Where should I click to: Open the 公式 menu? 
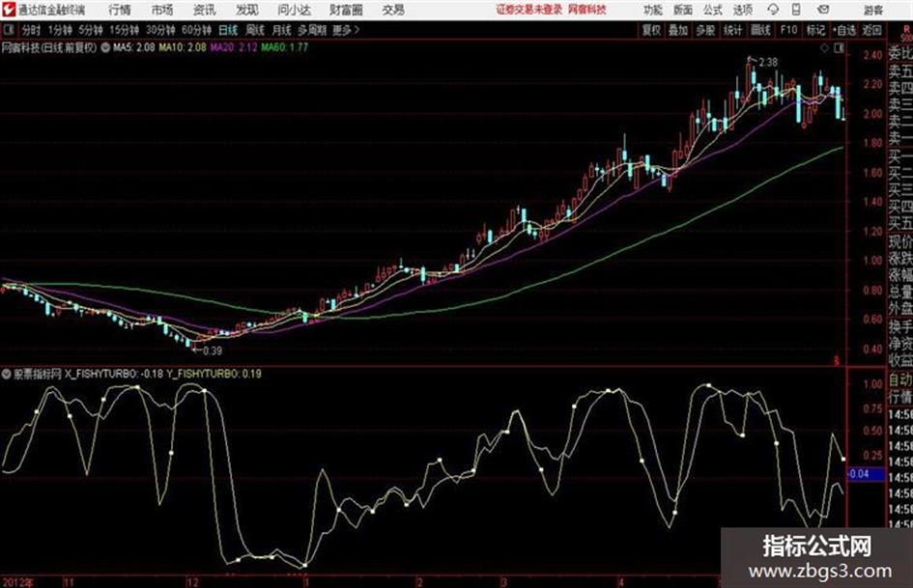(x=712, y=10)
